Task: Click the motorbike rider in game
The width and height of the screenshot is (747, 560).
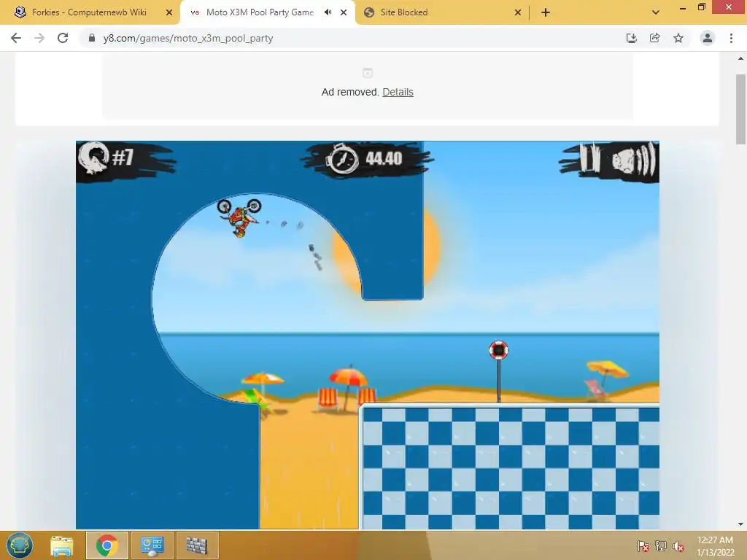Action: 240,217
